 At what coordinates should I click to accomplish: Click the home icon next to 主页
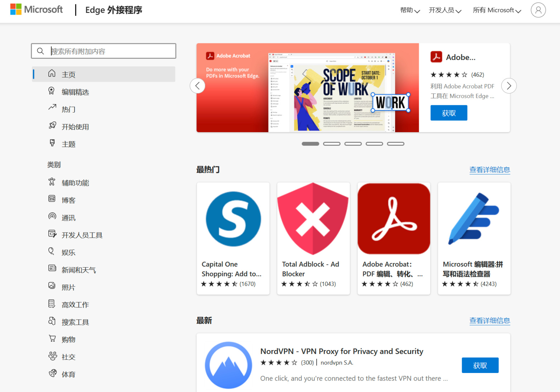(52, 73)
